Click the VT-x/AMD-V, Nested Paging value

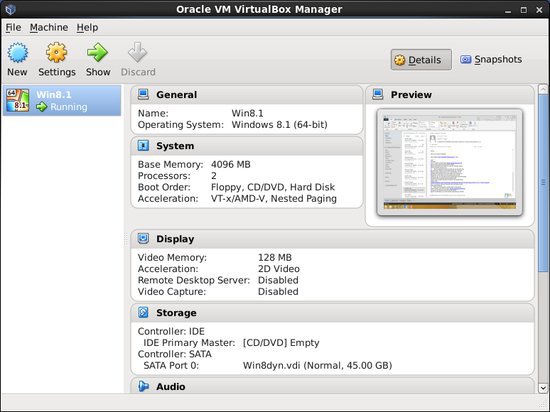274,198
